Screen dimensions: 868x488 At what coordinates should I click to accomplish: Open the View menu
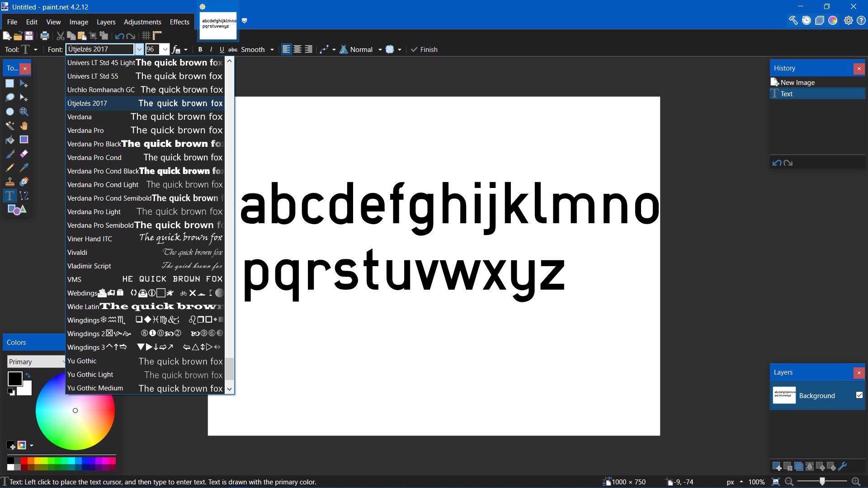53,22
